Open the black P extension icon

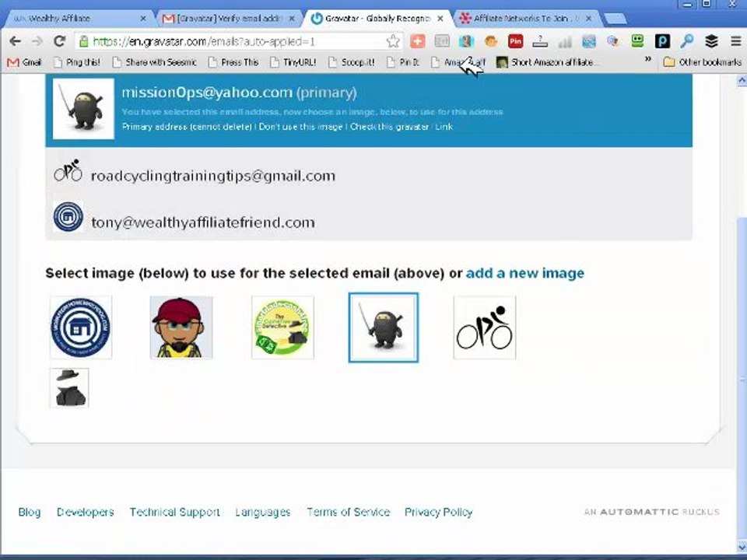662,41
